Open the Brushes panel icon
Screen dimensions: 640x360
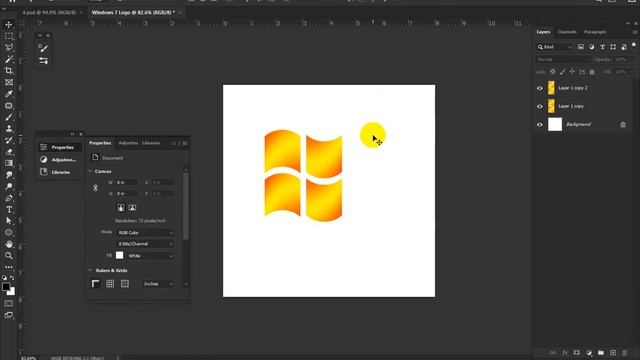(x=43, y=48)
